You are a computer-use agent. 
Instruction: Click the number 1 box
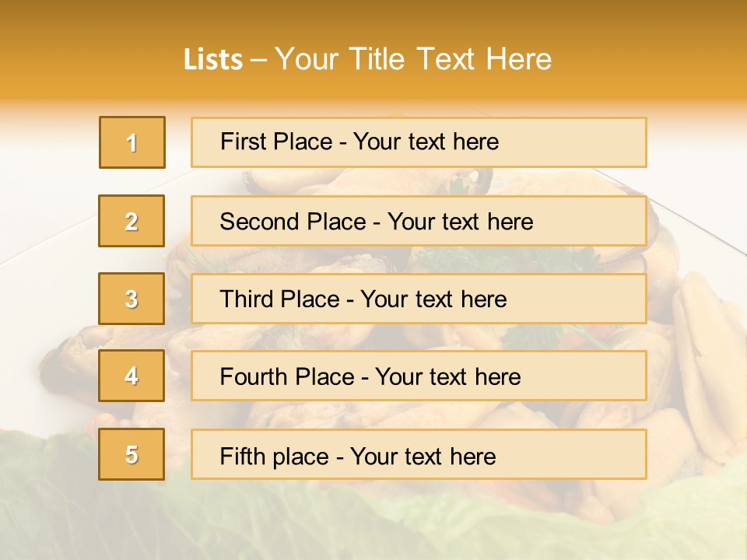132,142
